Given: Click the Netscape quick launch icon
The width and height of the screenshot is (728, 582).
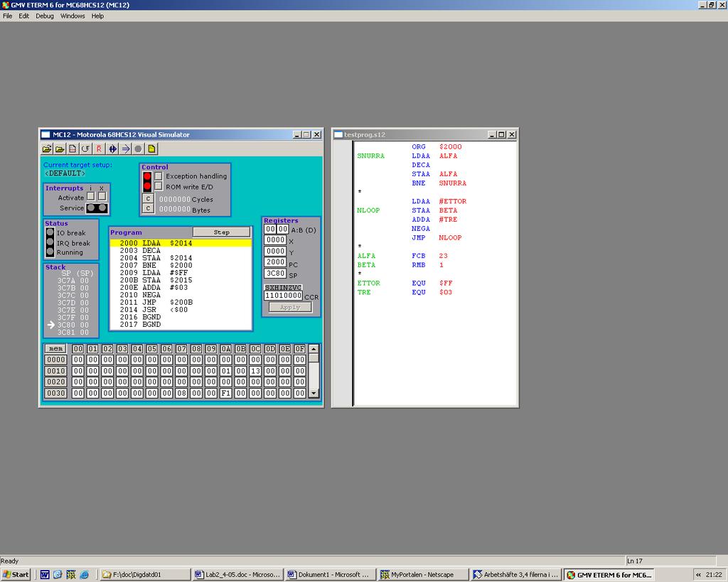Looking at the screenshot, I should (x=71, y=575).
